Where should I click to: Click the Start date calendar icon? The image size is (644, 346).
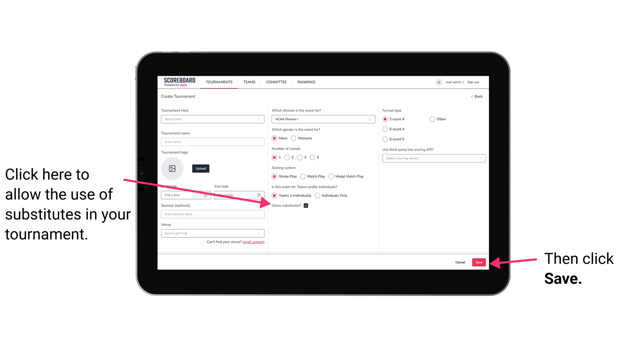(x=206, y=195)
